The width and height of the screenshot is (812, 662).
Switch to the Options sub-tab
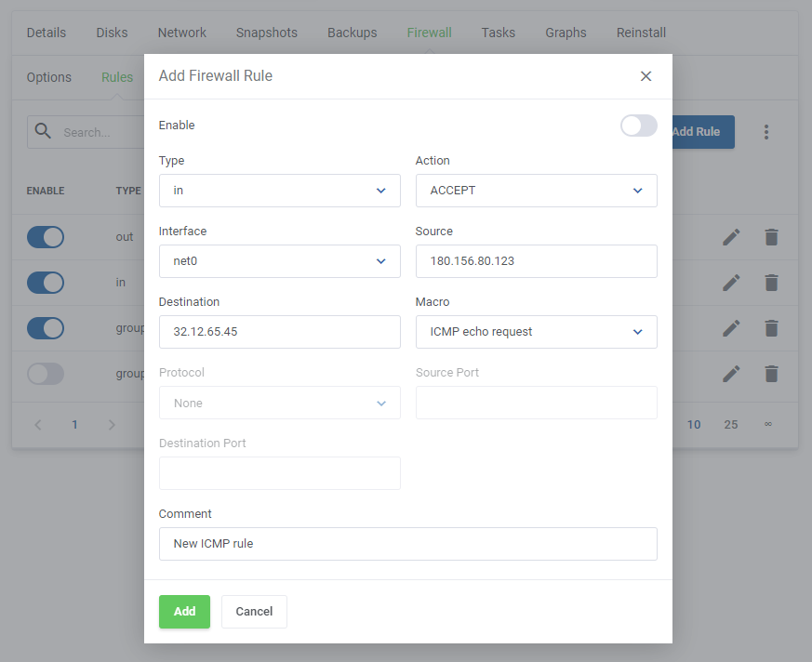[49, 77]
